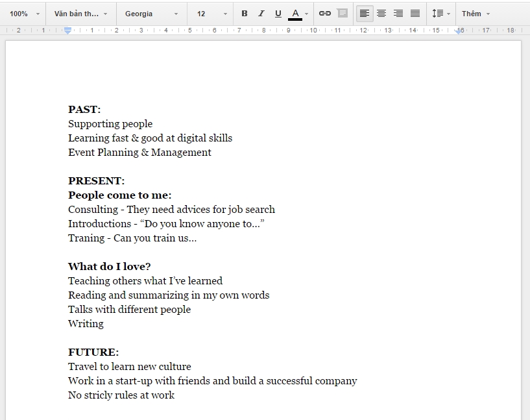Place cursor at end of 'Writing' line
530x420 pixels.
(104, 323)
